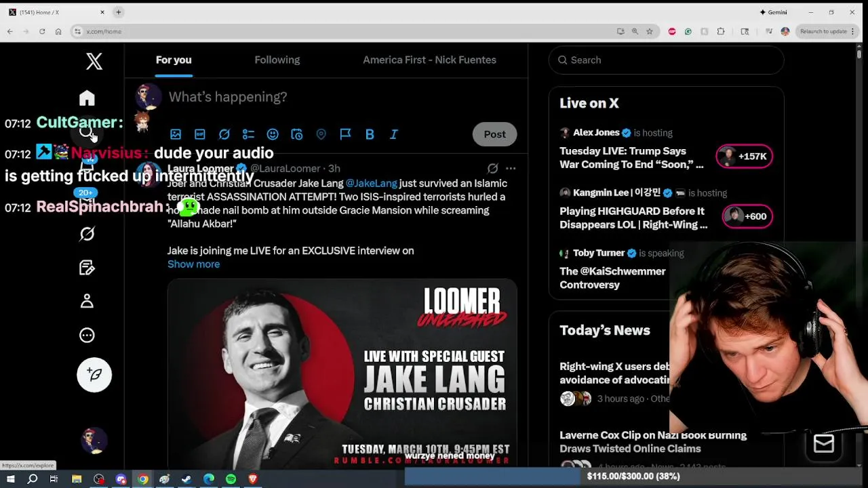Screen dimensions: 868x488
Task: Toggle bold text in composer
Action: tap(370, 134)
